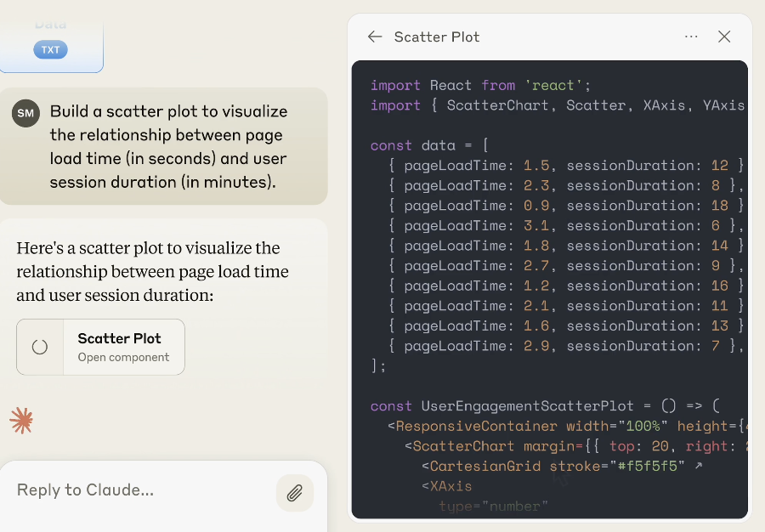Image resolution: width=765 pixels, height=532 pixels.
Task: Select the user's scatter plot request message
Action: click(168, 146)
